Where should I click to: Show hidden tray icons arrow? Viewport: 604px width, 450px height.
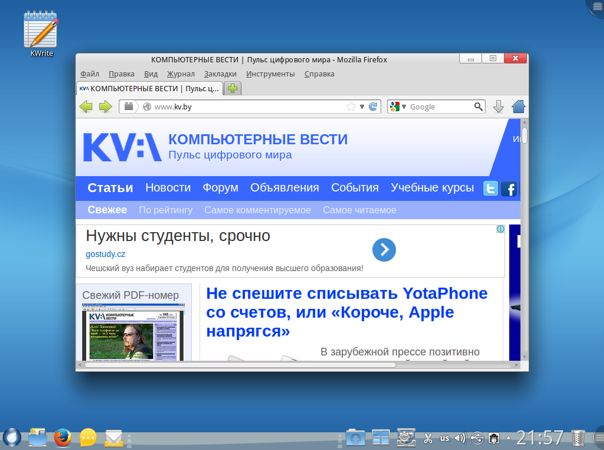(508, 438)
